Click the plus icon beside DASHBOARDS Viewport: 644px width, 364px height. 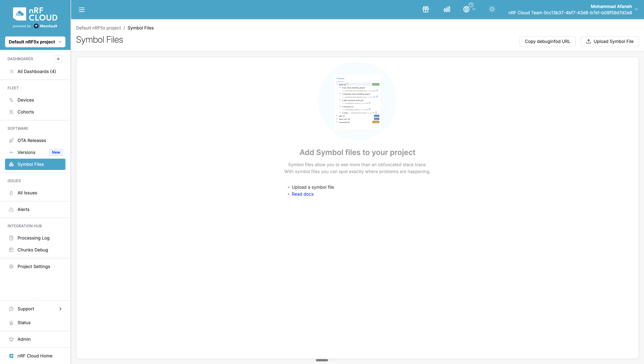(58, 59)
